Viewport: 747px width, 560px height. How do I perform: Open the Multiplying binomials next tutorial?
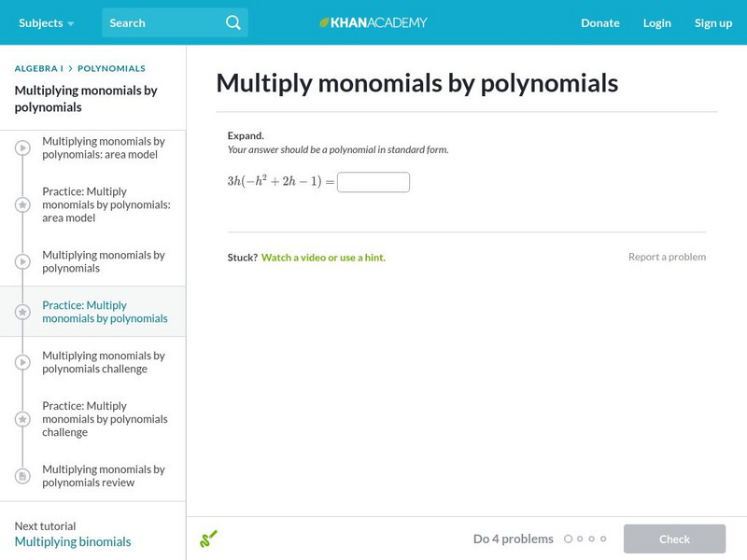(73, 541)
